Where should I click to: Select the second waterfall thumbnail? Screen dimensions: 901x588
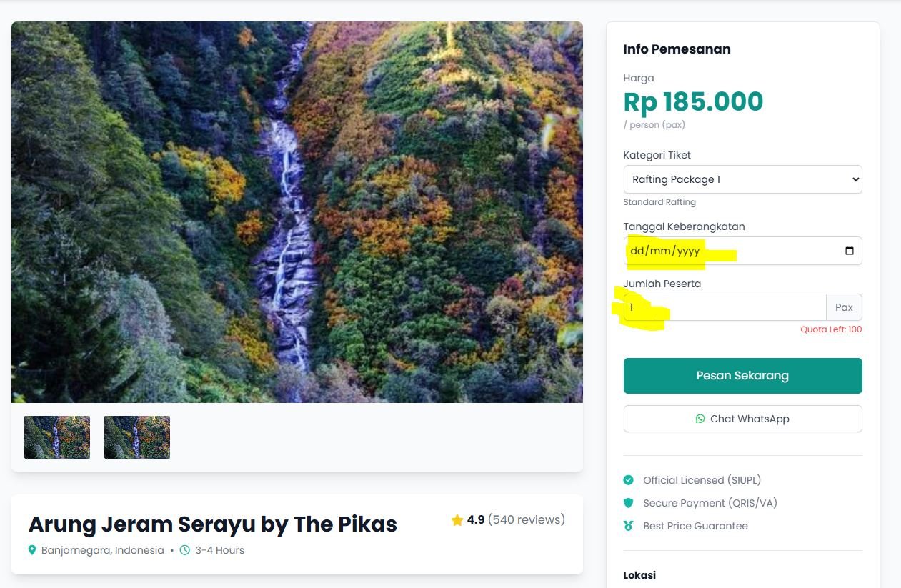137,437
